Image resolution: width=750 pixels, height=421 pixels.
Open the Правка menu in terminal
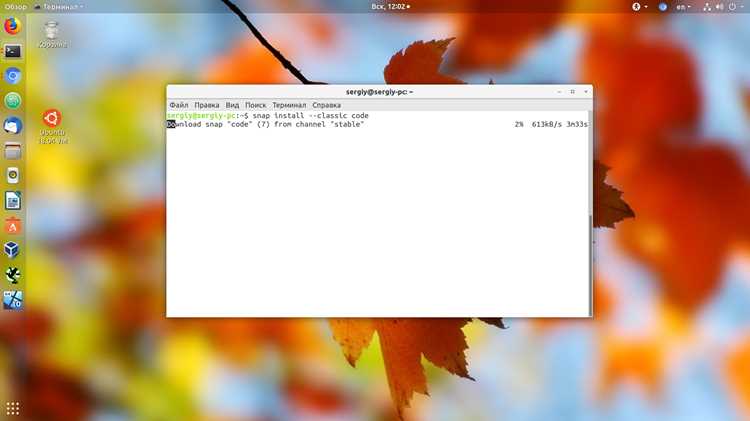coord(207,105)
